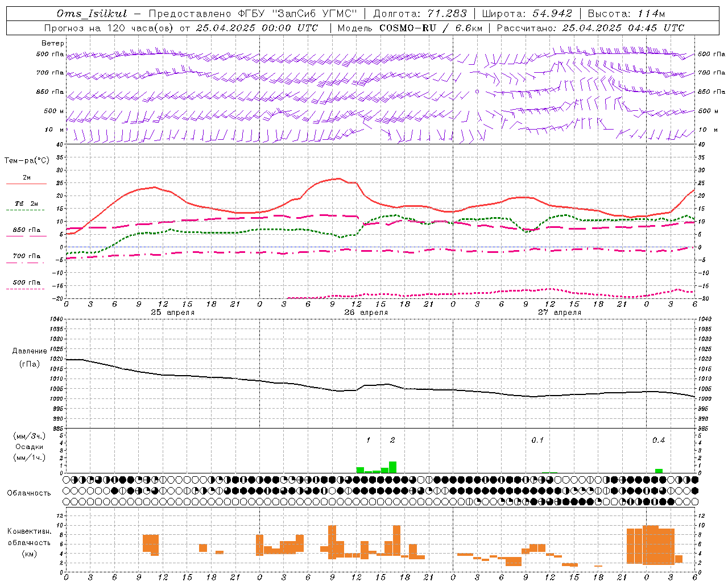This screenshot has height=582, width=728.
Task: Select the Долгота: 71.283 value
Action: (420, 14)
